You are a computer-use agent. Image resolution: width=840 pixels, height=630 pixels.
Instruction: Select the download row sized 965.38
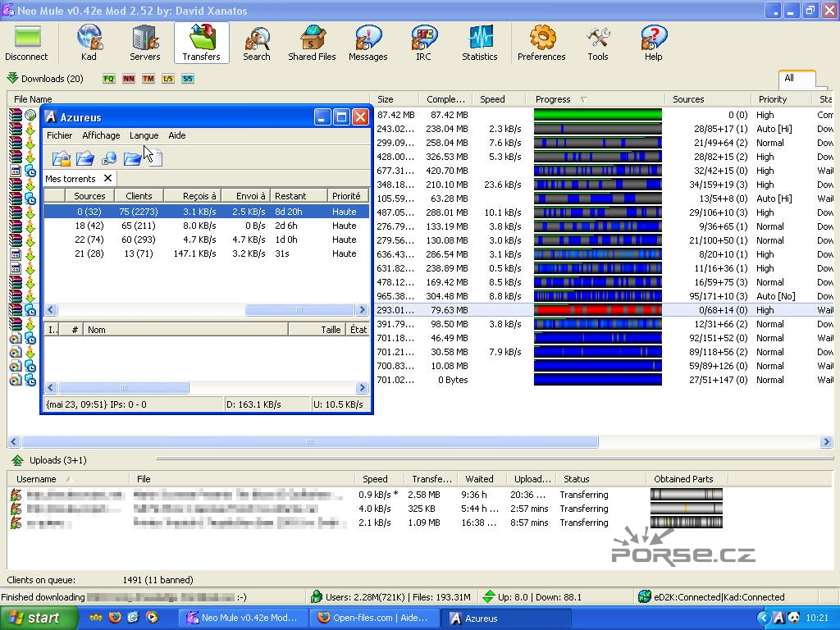click(x=420, y=295)
